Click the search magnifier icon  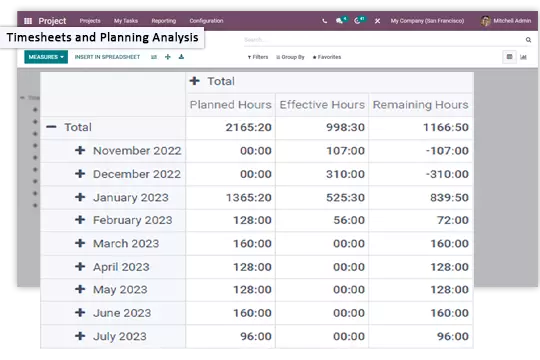tap(528, 40)
